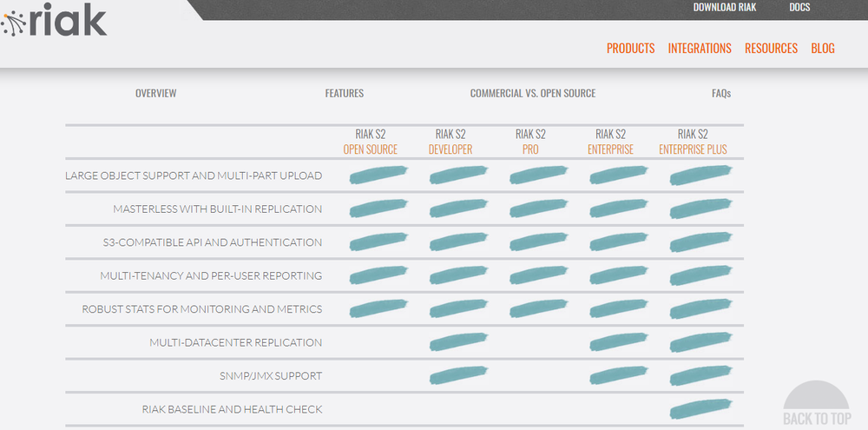
Task: Open the Resources menu
Action: point(771,48)
